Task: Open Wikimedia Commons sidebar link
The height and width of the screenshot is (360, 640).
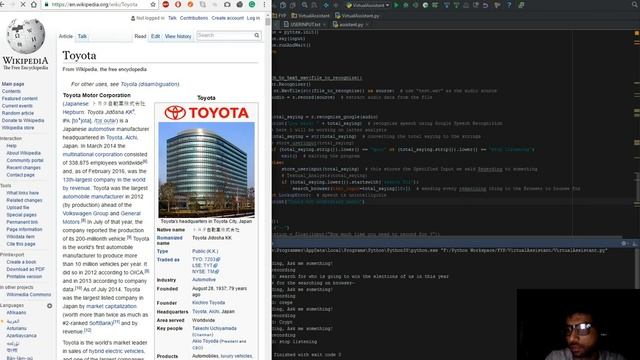Action: tap(29, 294)
